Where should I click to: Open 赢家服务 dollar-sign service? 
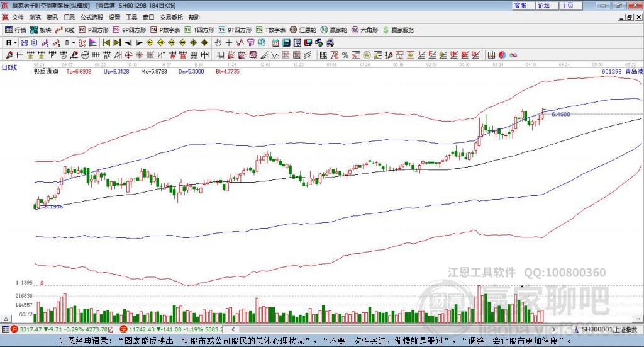coord(398,30)
